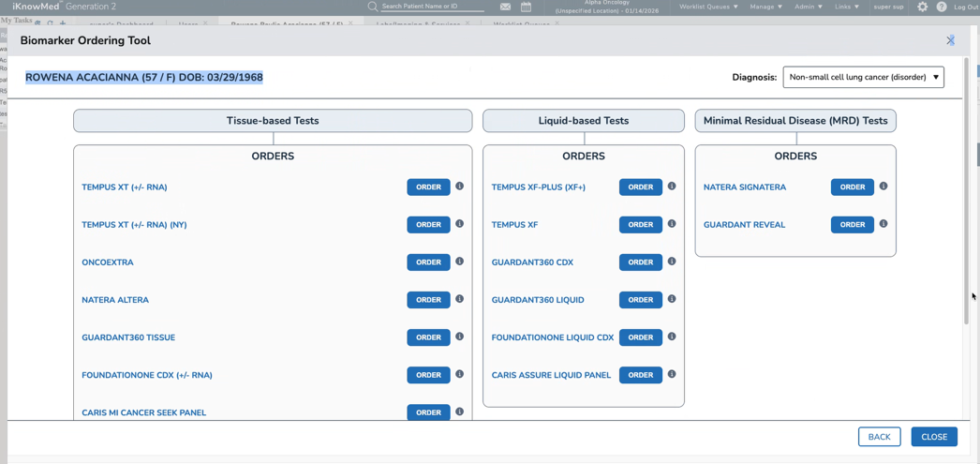Click info icon next to Guardant360 CDx
This screenshot has width=980, height=464.
[672, 262]
